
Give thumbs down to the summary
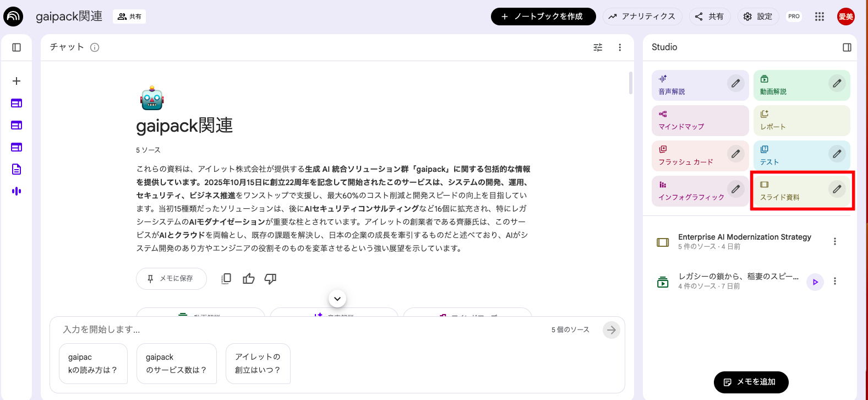(270, 279)
